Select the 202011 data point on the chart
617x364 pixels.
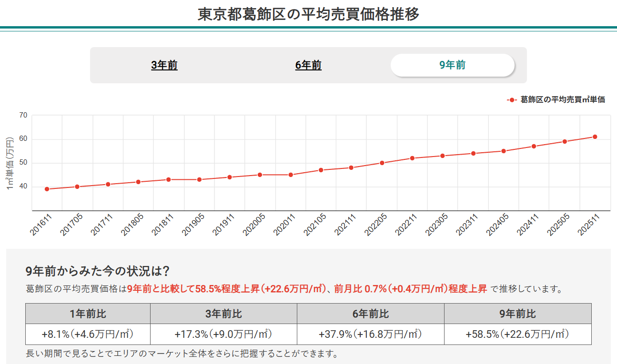(x=291, y=175)
